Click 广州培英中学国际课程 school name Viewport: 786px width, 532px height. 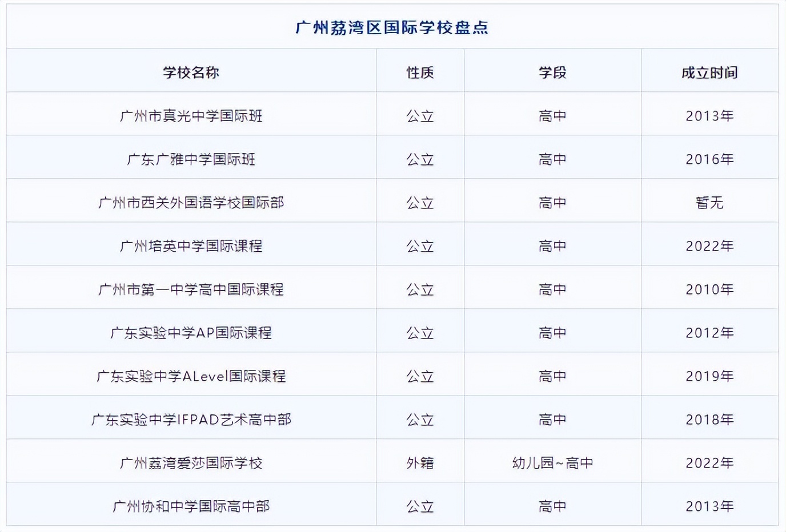191,245
